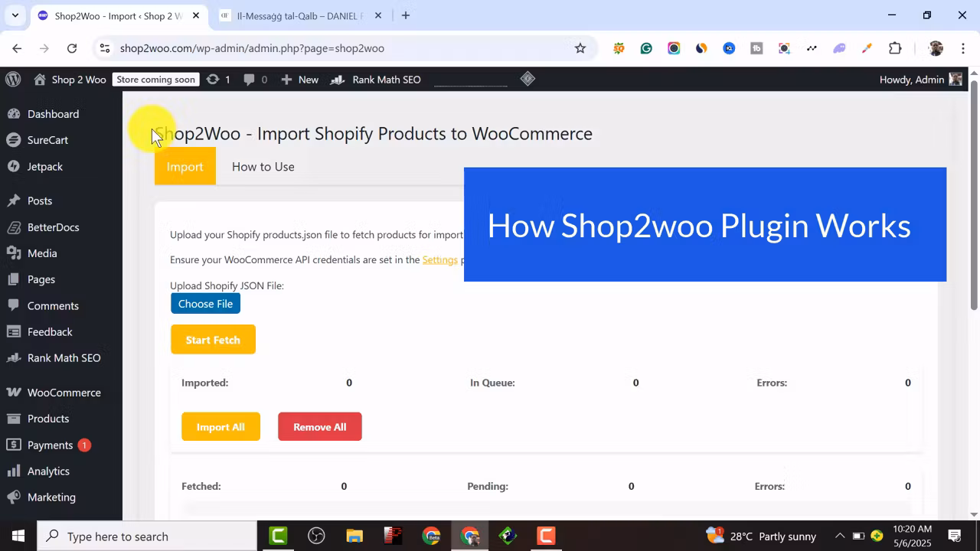Viewport: 980px width, 551px height.
Task: Open the Dashboard from the WordPress sidebar
Action: [53, 114]
